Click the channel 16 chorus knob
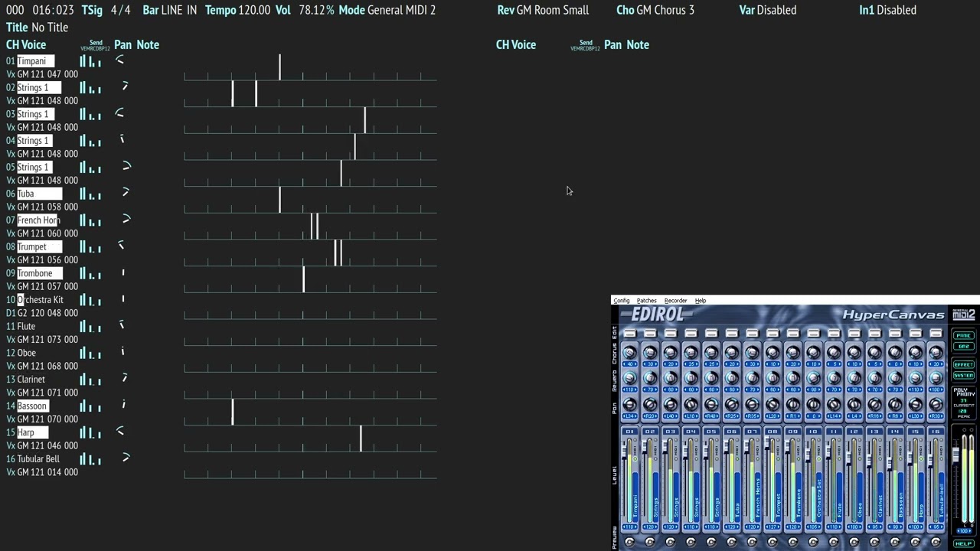Image resolution: width=980 pixels, height=551 pixels. coord(936,352)
